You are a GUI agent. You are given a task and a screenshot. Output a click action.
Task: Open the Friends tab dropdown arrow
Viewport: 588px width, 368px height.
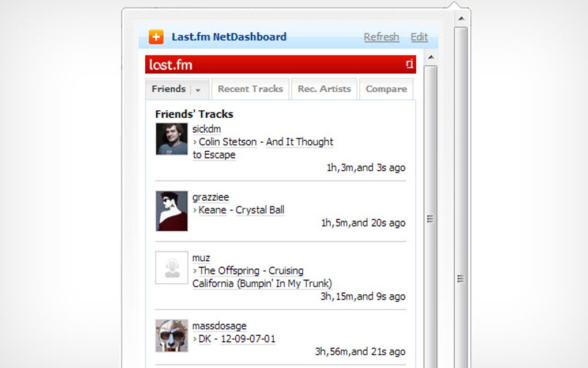click(197, 89)
